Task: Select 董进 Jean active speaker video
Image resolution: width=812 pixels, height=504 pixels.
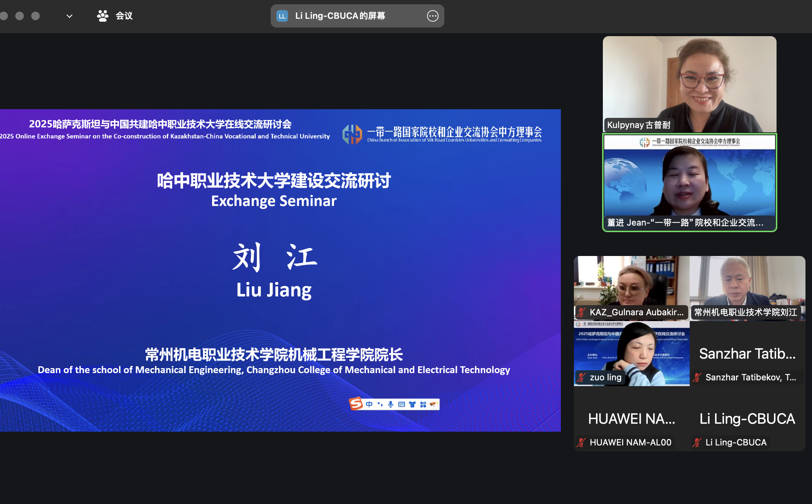Action: pyautogui.click(x=689, y=183)
